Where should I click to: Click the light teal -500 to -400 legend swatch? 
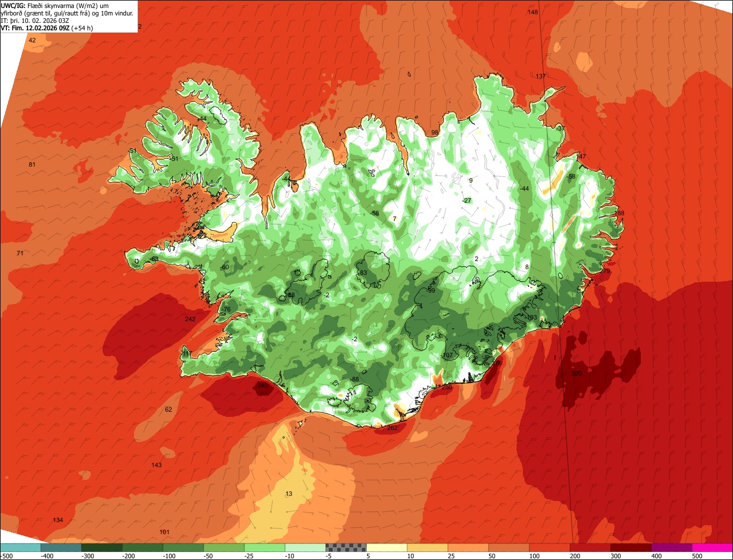(21, 547)
